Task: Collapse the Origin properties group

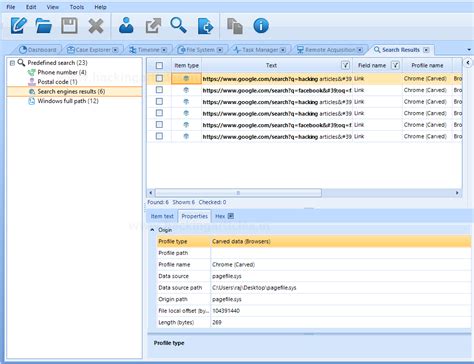Action: tap(152, 230)
